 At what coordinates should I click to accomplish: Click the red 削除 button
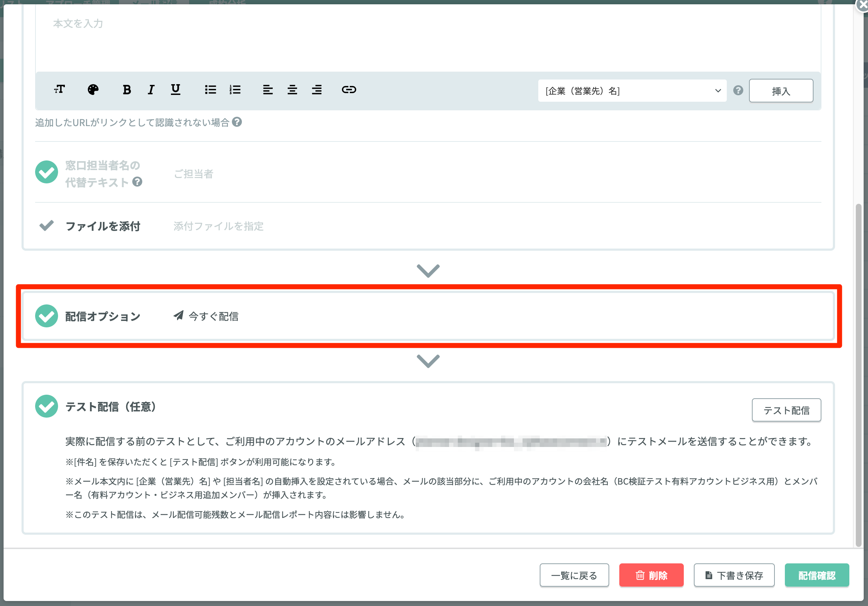coord(652,576)
